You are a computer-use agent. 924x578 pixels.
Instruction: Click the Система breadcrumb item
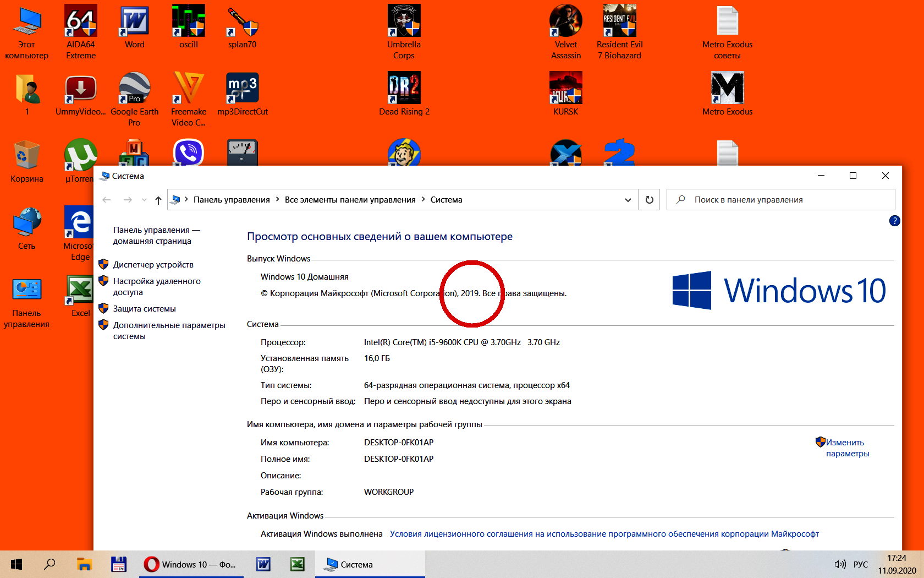pos(446,200)
